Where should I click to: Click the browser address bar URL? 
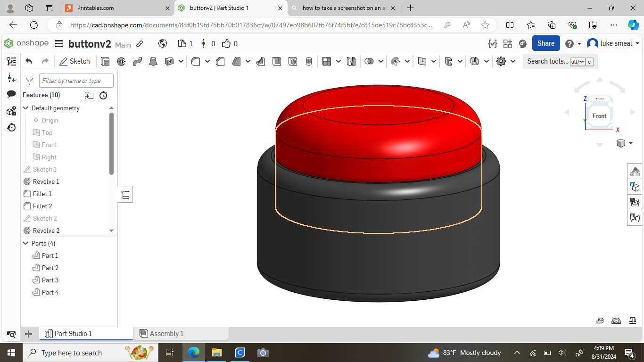tap(251, 25)
